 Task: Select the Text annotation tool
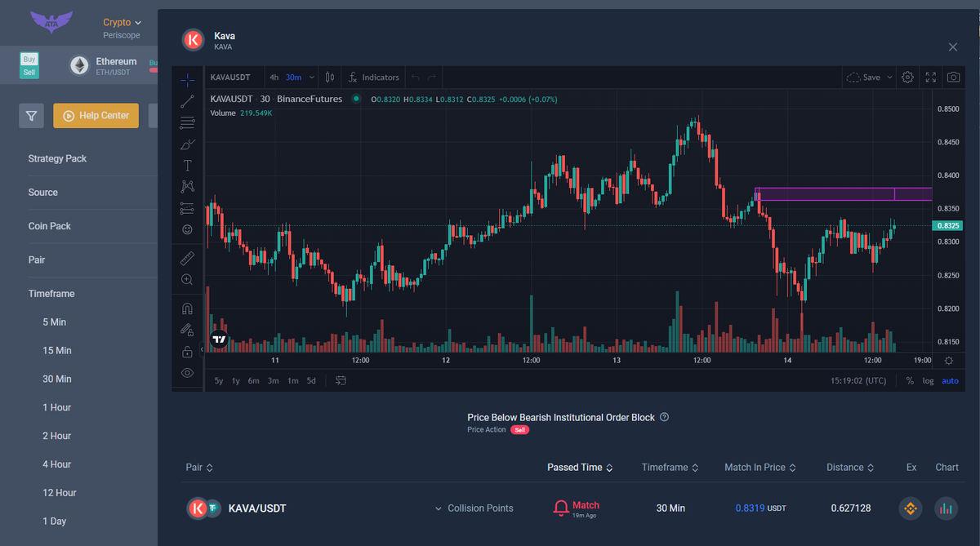187,166
